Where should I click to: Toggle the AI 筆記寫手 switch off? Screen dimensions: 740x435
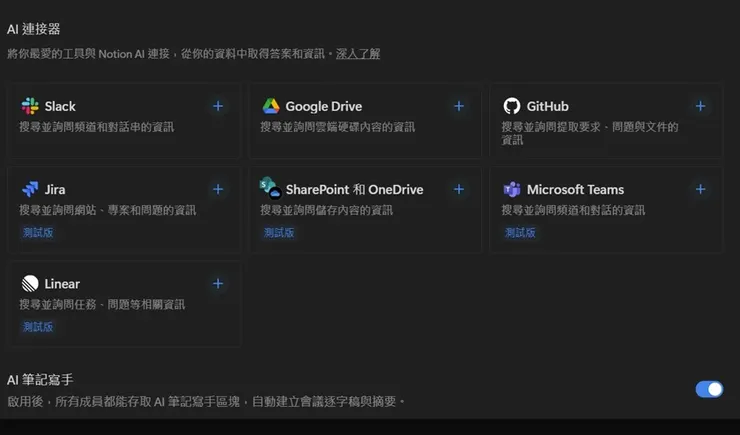pyautogui.click(x=709, y=389)
